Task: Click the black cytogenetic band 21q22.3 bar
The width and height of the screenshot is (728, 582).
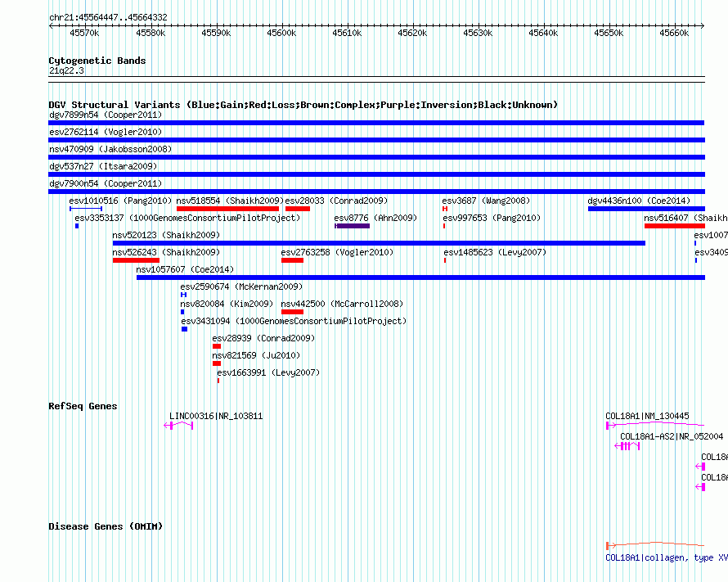Action: (376, 79)
